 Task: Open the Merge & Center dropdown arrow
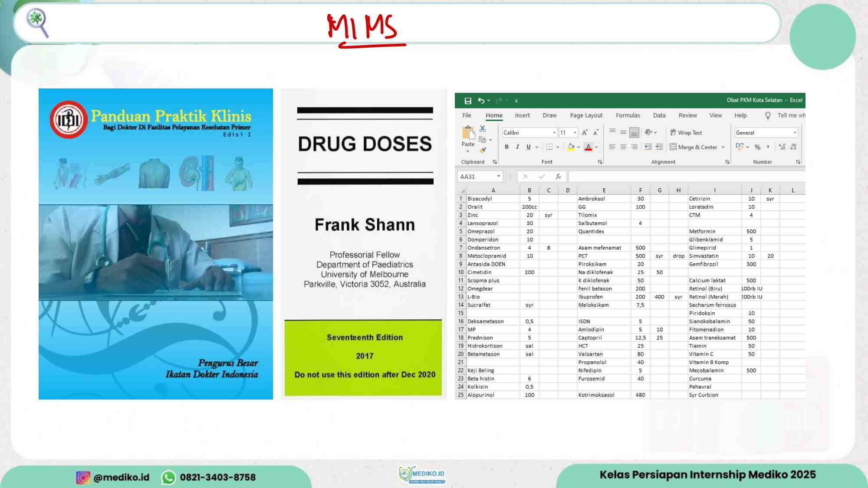723,147
